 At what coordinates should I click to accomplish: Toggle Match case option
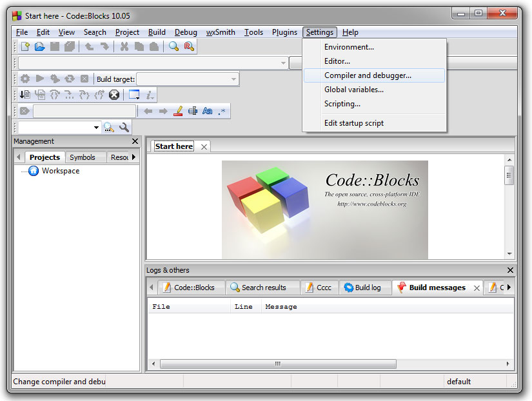click(207, 111)
